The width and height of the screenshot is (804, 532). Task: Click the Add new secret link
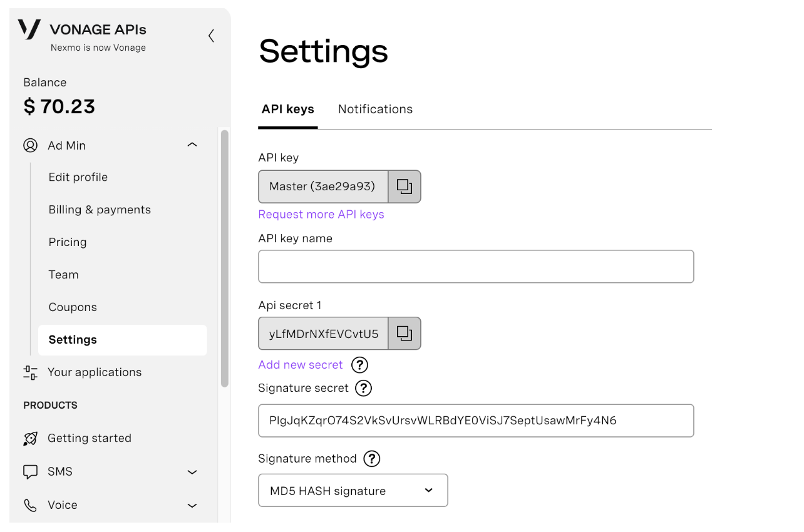(x=301, y=365)
